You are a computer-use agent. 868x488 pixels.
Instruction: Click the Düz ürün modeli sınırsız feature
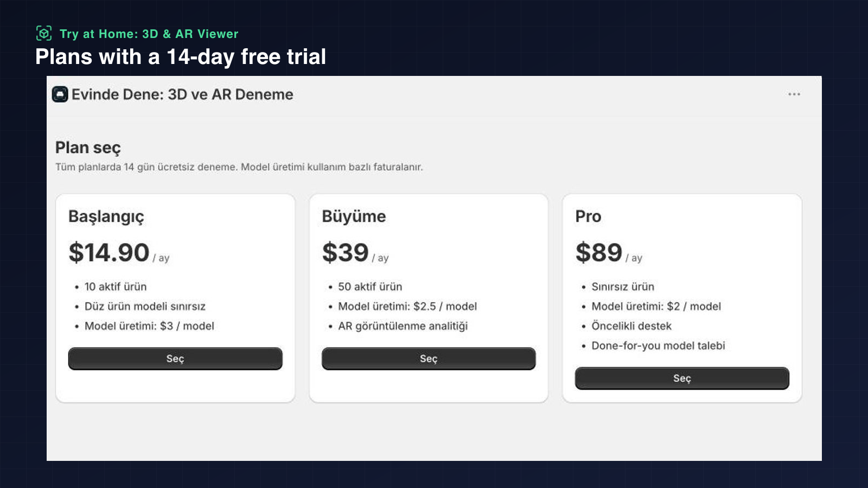click(145, 306)
